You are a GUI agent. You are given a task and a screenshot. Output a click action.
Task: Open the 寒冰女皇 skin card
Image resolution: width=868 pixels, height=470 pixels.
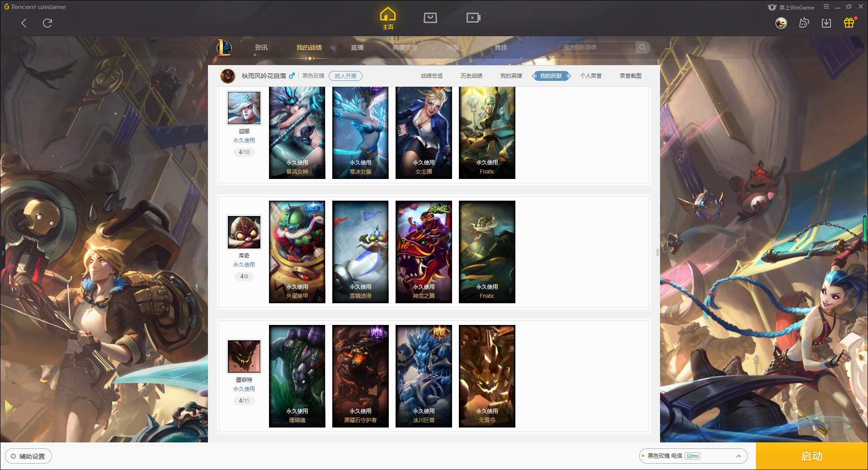[360, 133]
